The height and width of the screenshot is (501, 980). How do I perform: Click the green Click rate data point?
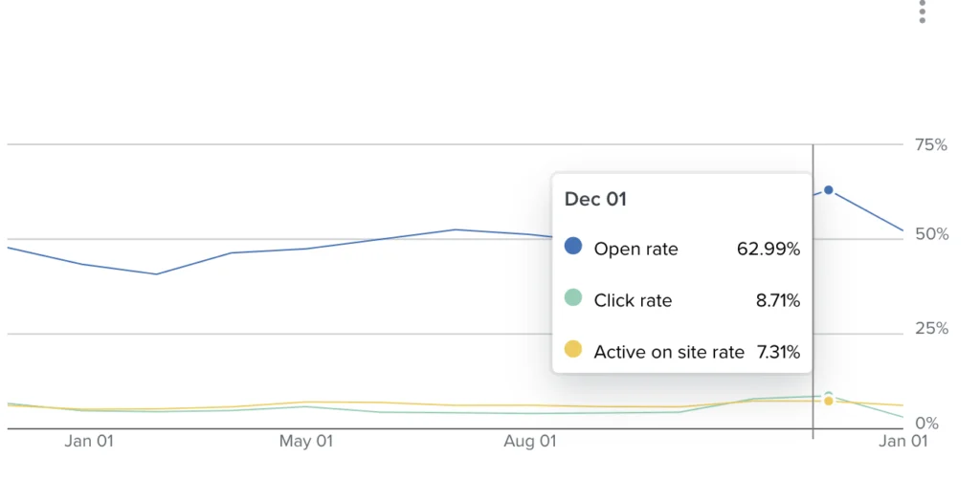(829, 395)
